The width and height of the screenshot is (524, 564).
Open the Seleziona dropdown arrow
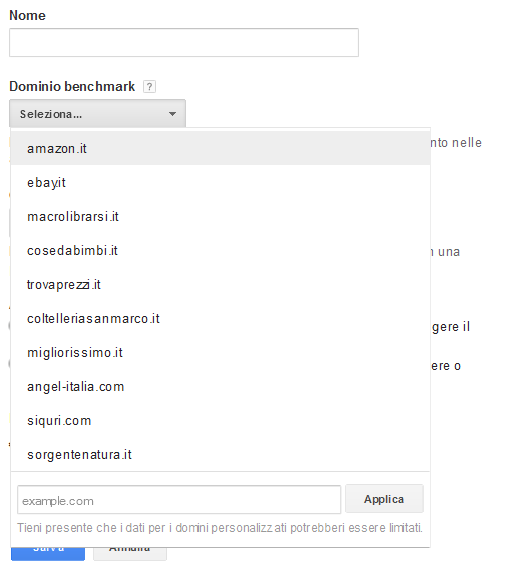172,114
